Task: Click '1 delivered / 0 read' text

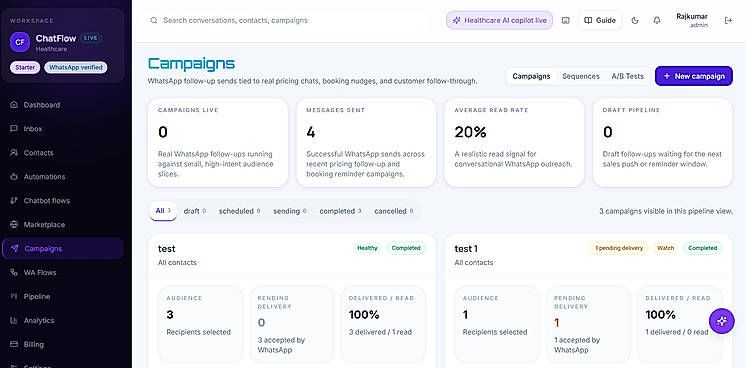Action: pyautogui.click(x=677, y=332)
